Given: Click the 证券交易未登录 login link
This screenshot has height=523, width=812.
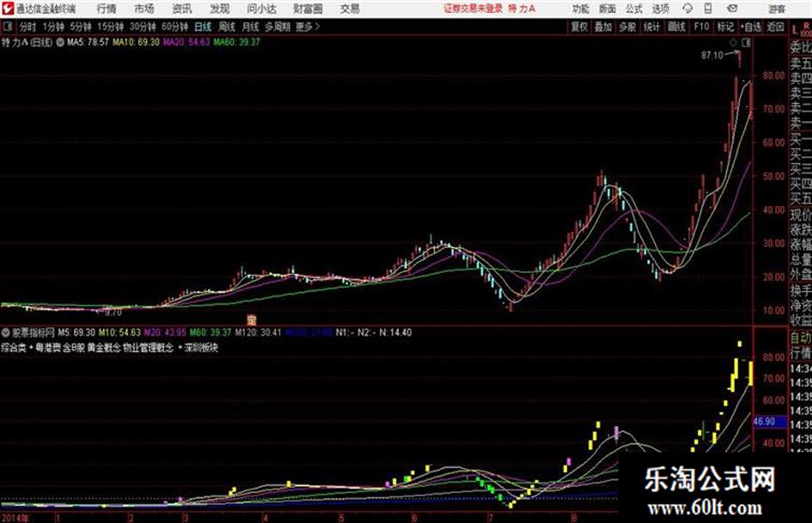Looking at the screenshot, I should 473,9.
